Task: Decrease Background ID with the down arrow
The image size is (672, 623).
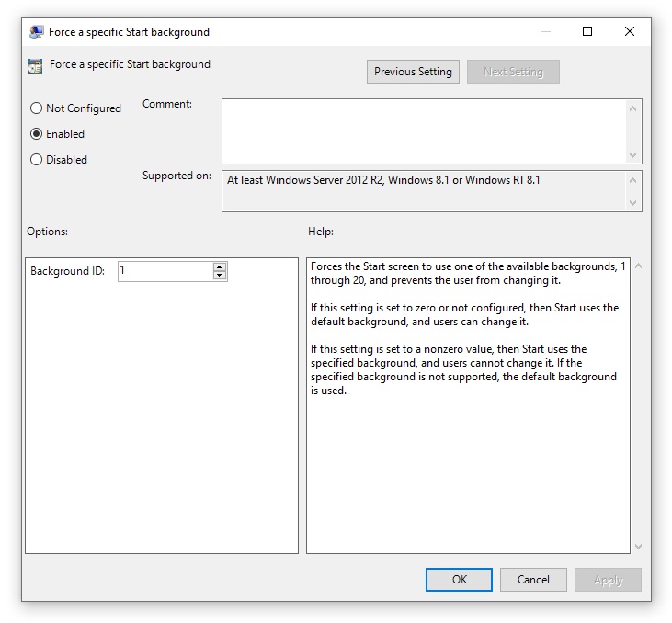Action: (x=219, y=276)
